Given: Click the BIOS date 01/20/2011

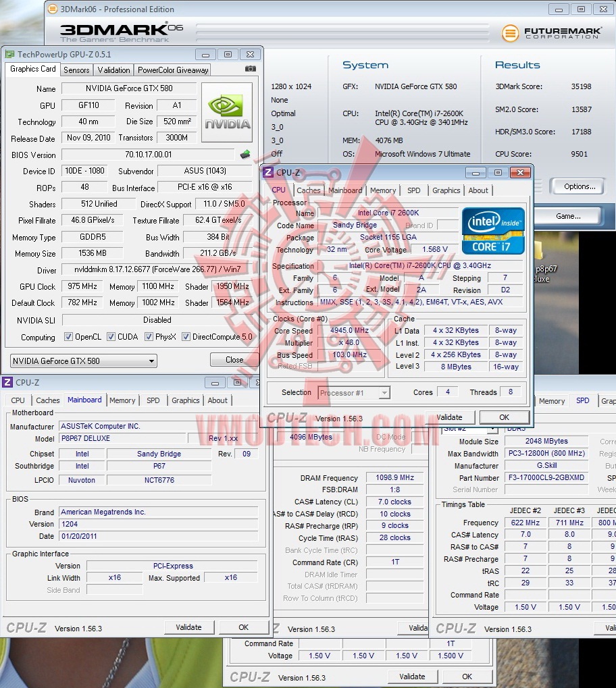Looking at the screenshot, I should coord(158,536).
